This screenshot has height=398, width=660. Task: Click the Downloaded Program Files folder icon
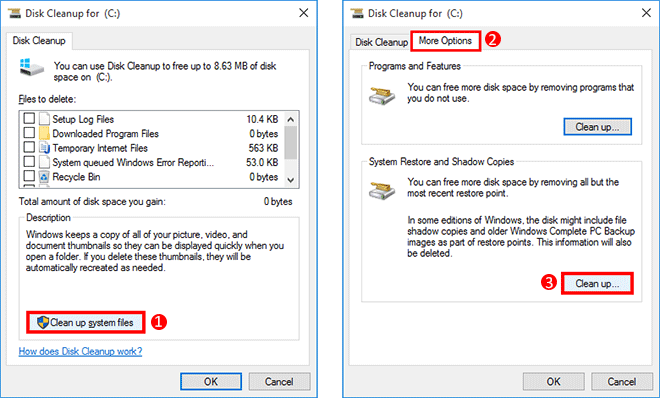45,133
